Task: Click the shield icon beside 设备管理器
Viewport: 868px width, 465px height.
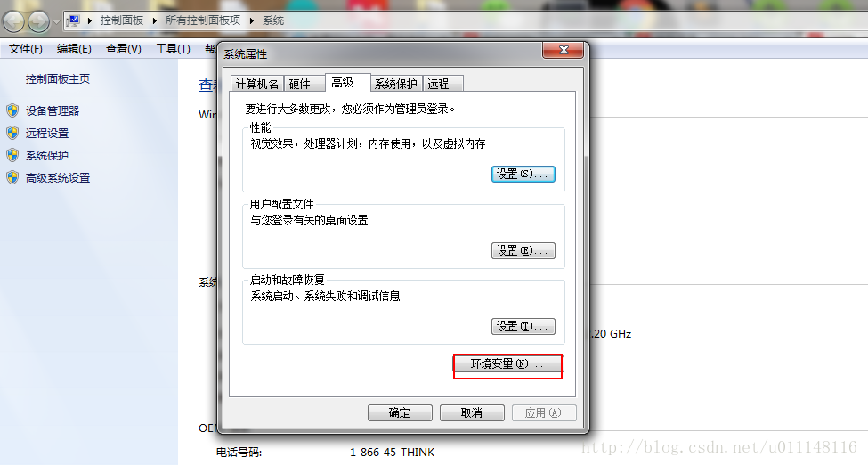Action: pyautogui.click(x=12, y=110)
